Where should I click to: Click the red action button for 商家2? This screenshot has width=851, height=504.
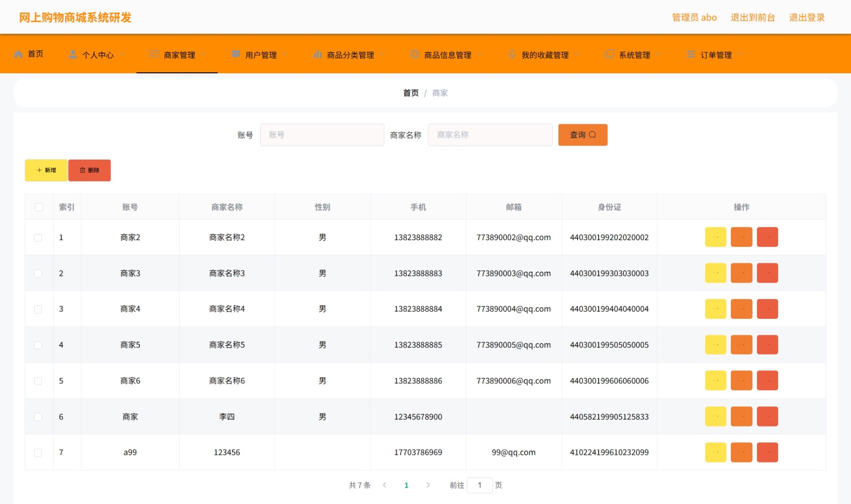(x=767, y=237)
